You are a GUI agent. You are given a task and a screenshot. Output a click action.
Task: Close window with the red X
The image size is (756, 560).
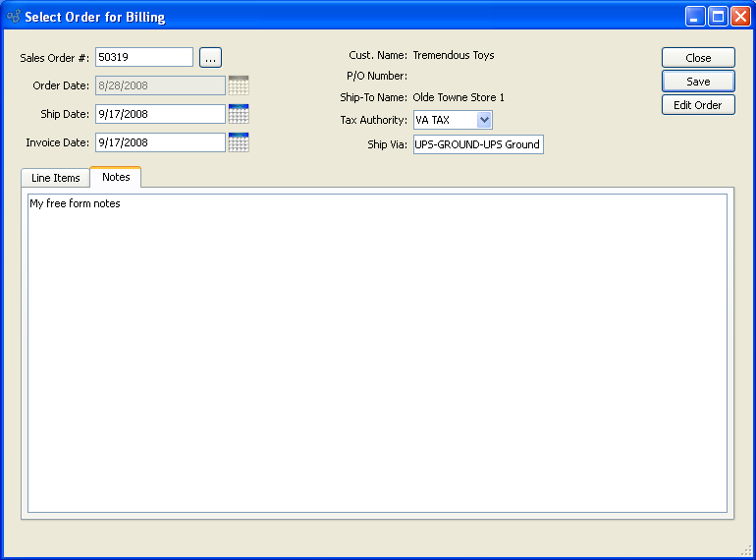click(x=740, y=17)
